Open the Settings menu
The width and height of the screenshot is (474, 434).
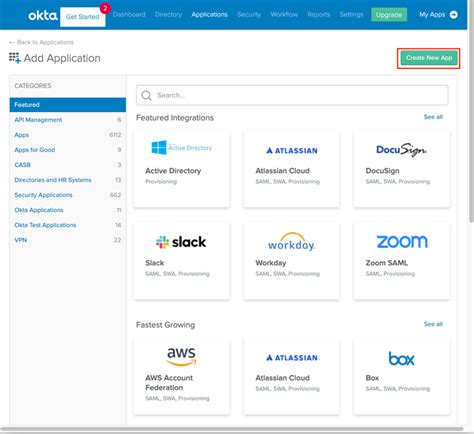coord(351,15)
